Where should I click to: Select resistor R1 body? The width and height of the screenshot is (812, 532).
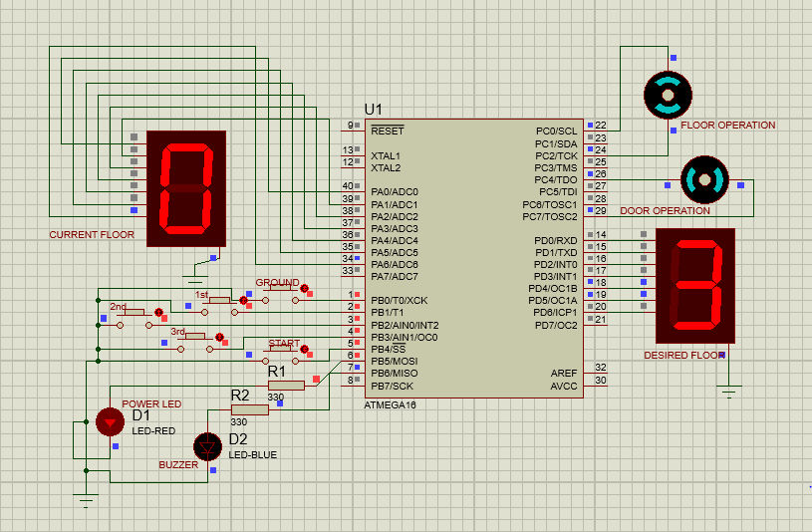coord(286,386)
